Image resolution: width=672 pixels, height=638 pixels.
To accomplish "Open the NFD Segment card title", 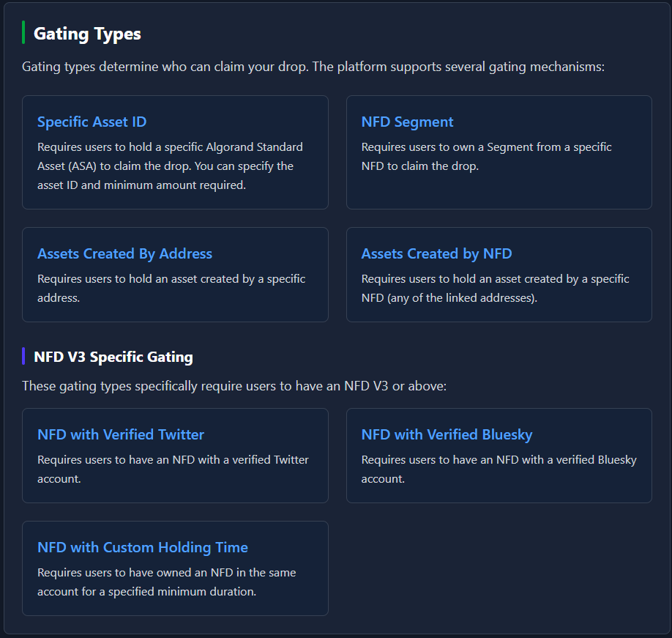I will pos(407,122).
